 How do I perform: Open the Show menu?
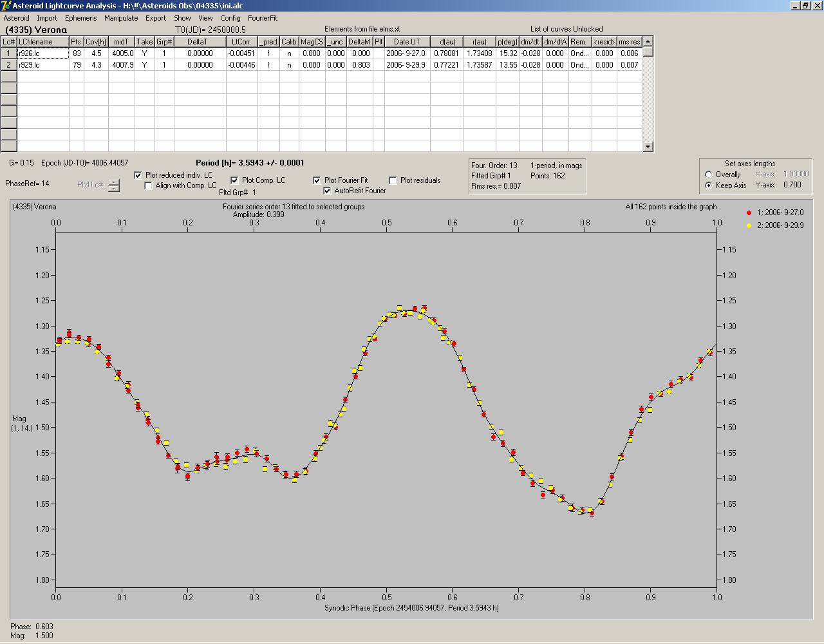point(182,18)
